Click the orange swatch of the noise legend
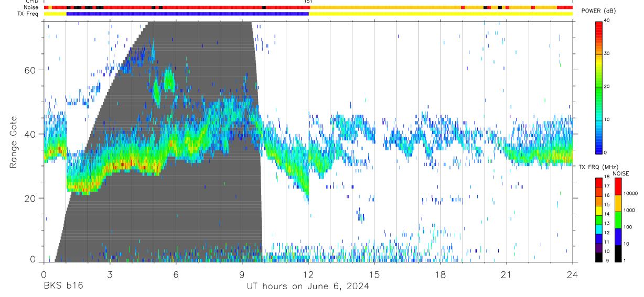 pyautogui.click(x=618, y=203)
